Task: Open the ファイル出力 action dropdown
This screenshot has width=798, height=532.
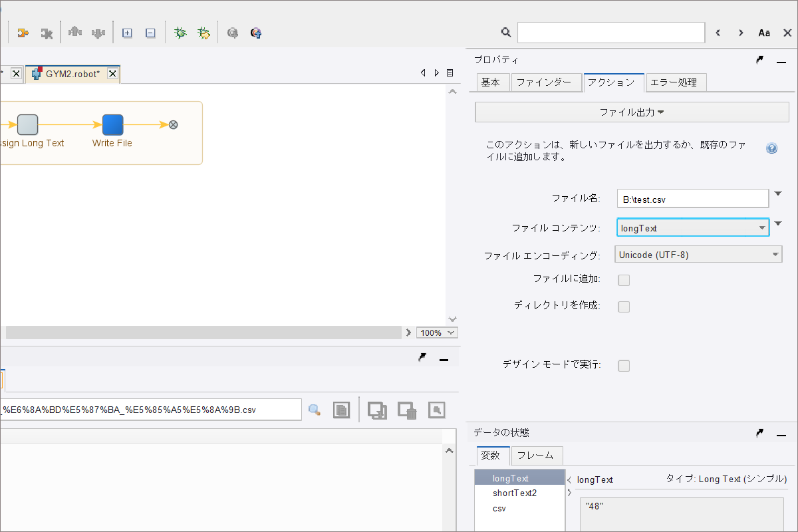Action: 632,112
